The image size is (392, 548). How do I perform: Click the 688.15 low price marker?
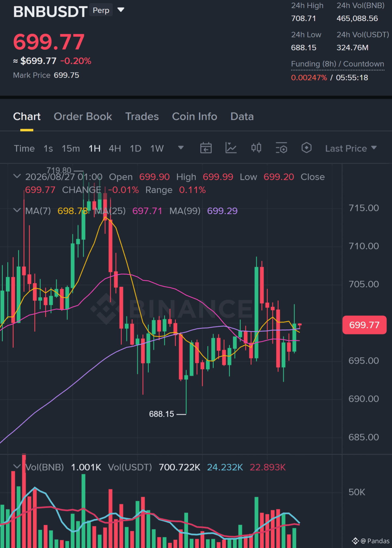[x=161, y=414]
